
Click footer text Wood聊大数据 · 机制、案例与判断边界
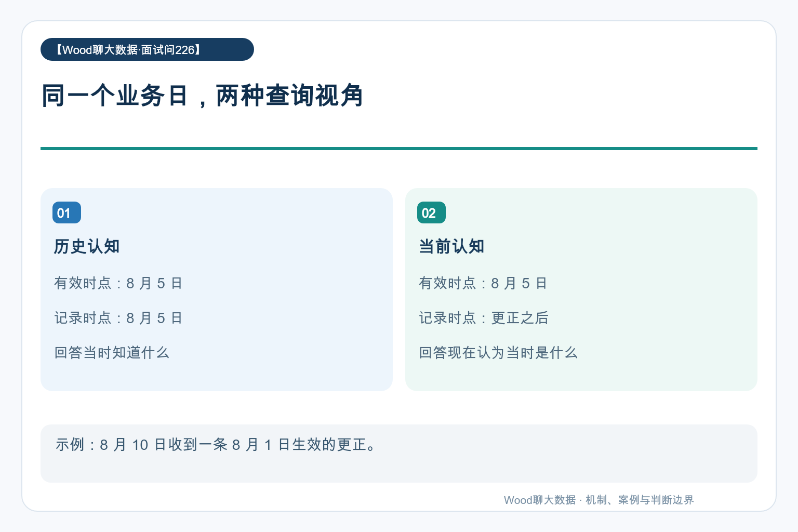click(x=598, y=500)
